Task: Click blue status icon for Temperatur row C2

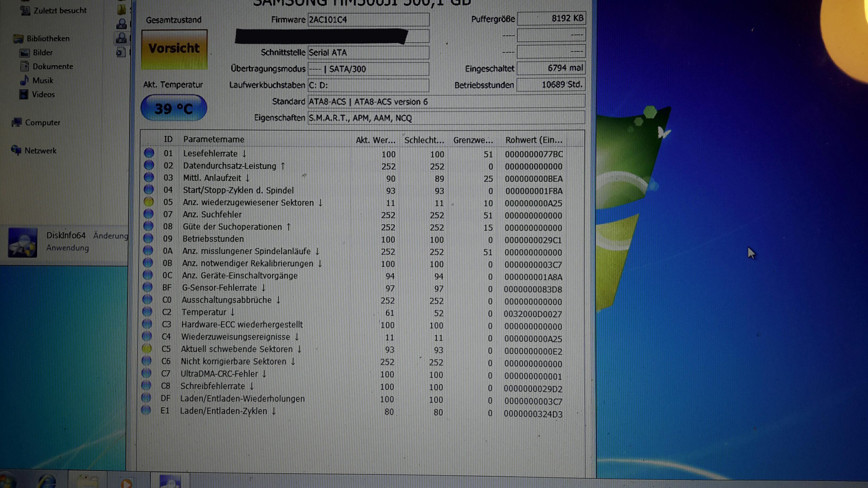Action: tap(147, 311)
